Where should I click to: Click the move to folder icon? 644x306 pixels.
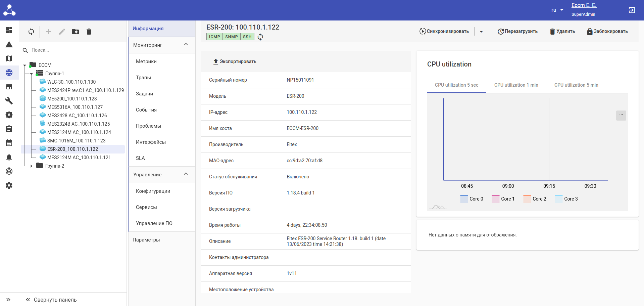(x=76, y=32)
